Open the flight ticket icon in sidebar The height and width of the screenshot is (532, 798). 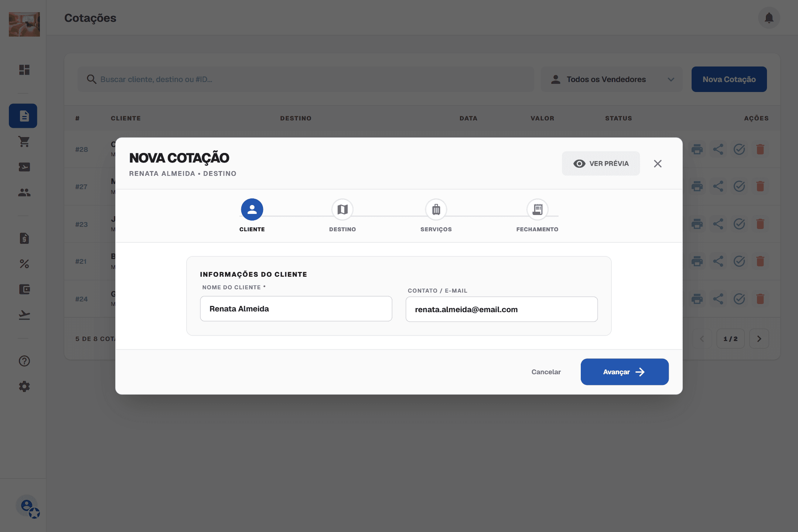coord(24,167)
